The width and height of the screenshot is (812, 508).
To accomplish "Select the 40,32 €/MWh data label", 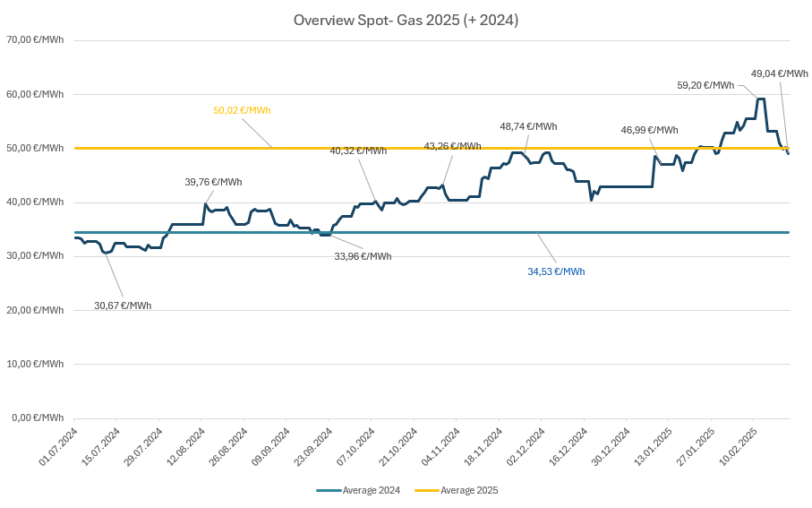I will pyautogui.click(x=358, y=151).
